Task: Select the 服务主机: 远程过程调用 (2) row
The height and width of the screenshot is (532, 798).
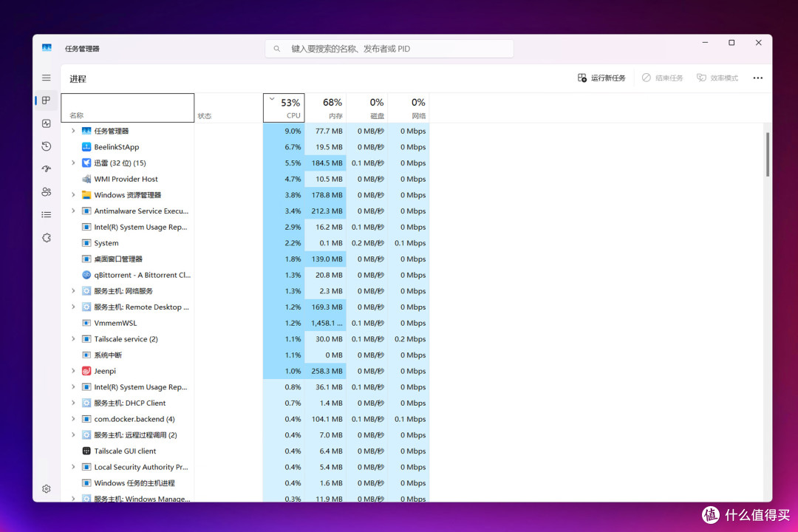Action: pos(245,435)
